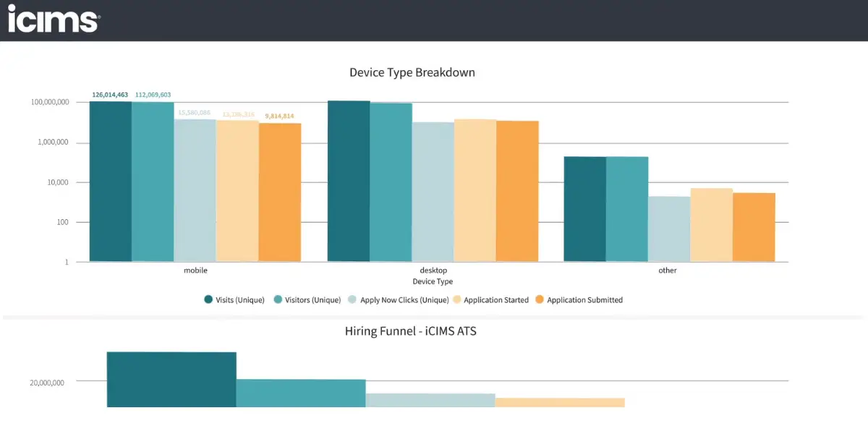
Task: Click the 126,014,463 data label
Action: click(x=110, y=95)
